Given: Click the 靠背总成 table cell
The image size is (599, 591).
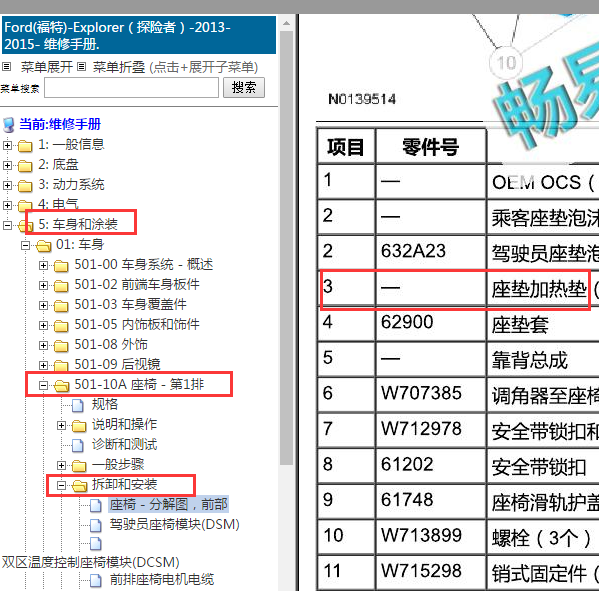Looking at the screenshot, I should pos(543,359).
